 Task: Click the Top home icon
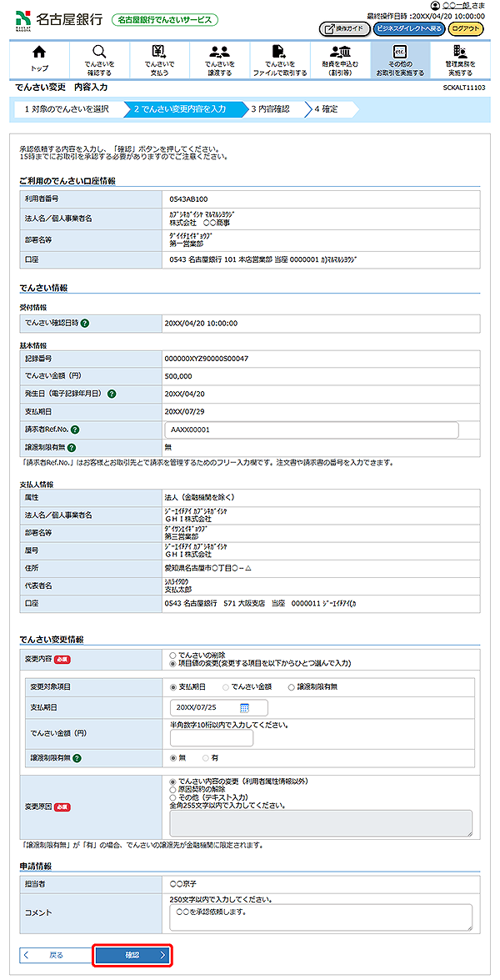click(x=39, y=52)
